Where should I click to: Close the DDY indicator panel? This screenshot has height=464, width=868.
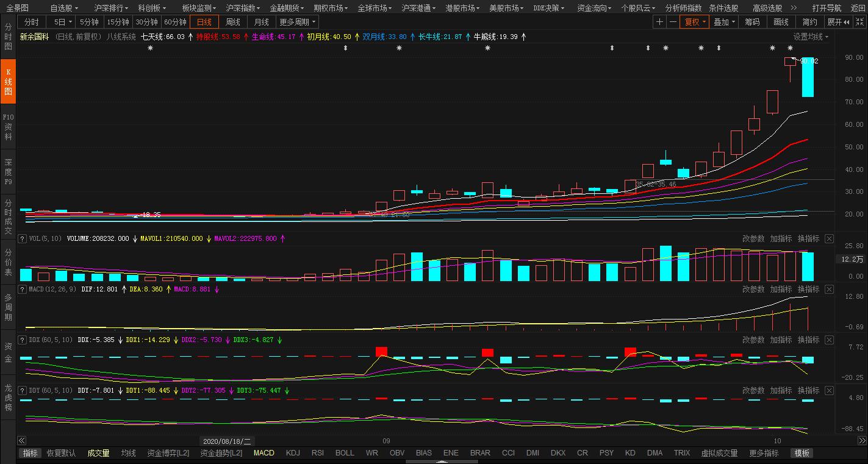(829, 391)
